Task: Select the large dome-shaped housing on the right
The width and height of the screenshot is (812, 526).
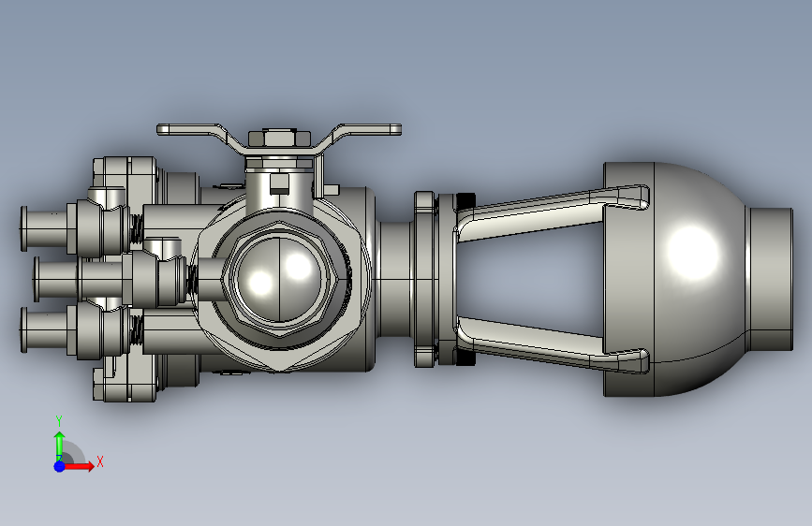Action: click(x=674, y=280)
